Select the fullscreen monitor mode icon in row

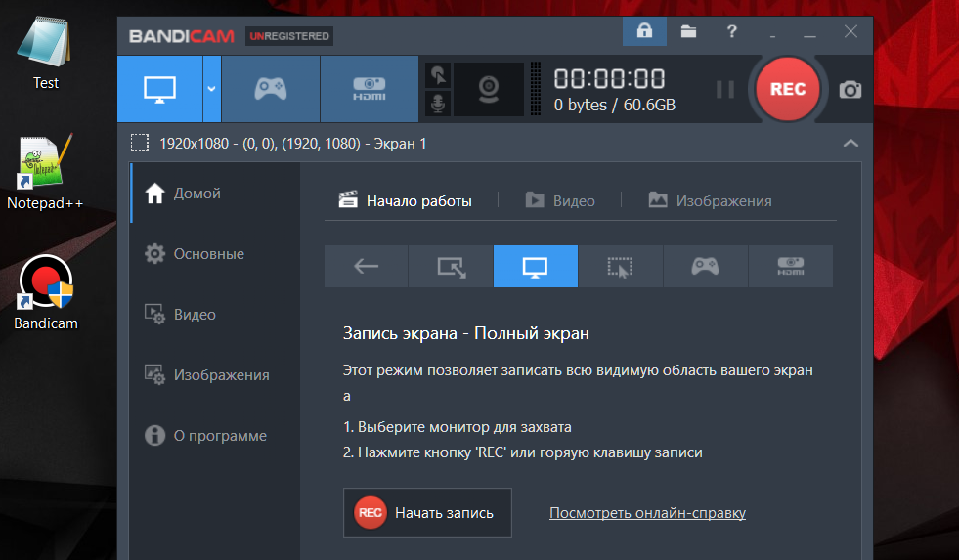(535, 267)
